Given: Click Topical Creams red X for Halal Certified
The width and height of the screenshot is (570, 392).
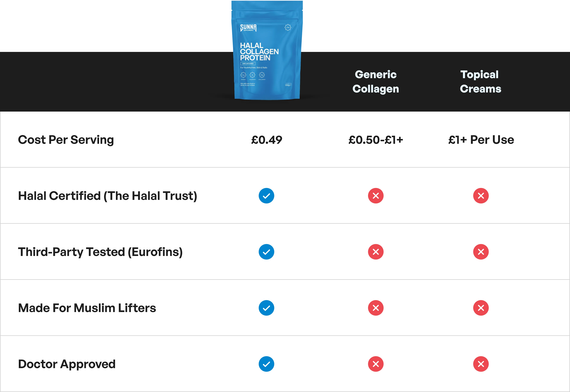Looking at the screenshot, I should 481,196.
